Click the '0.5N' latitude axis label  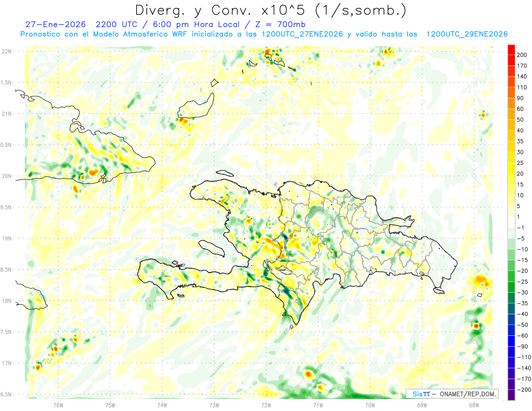(6, 145)
